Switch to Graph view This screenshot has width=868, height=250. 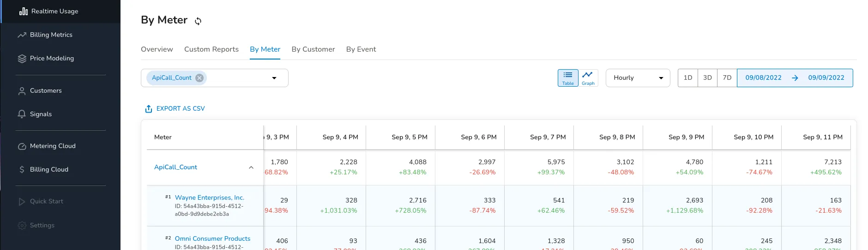588,78
